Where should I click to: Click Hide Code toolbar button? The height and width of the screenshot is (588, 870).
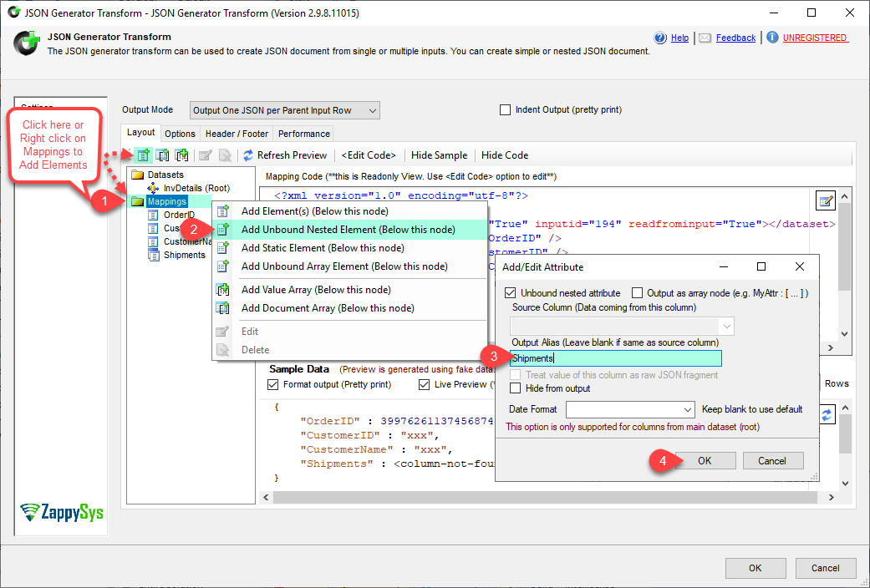(x=505, y=155)
